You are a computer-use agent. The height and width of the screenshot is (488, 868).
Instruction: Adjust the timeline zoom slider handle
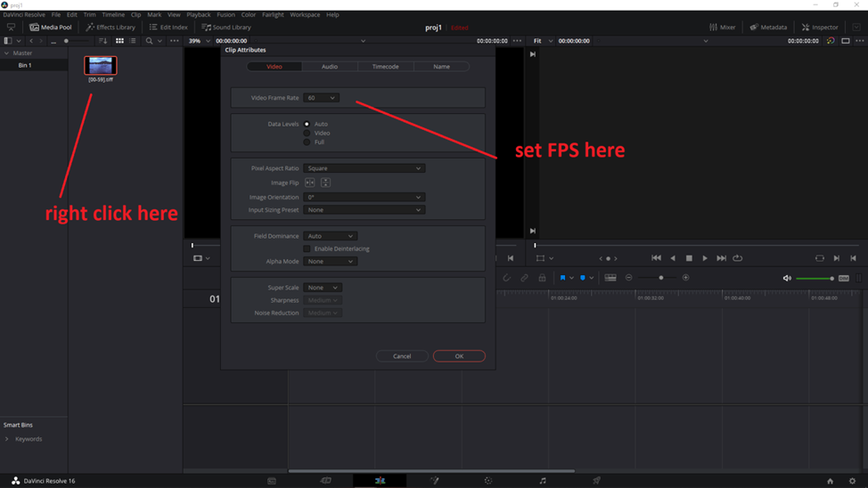pyautogui.click(x=661, y=278)
